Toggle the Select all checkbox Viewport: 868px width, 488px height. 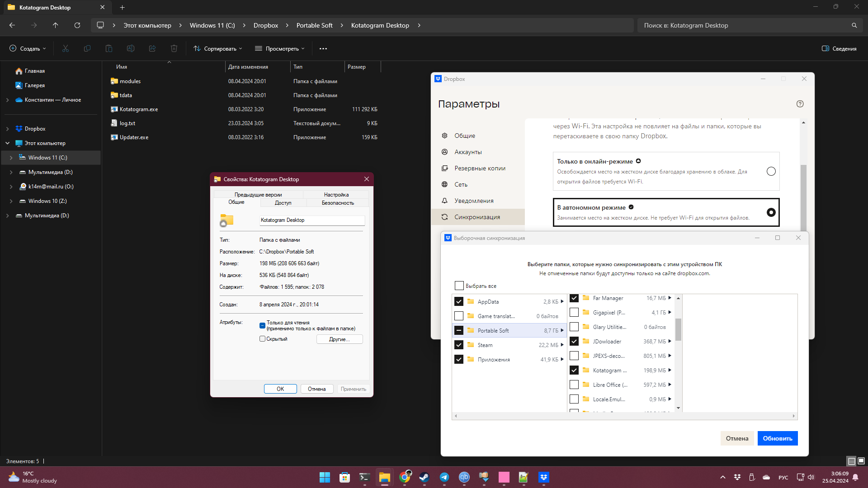point(459,286)
